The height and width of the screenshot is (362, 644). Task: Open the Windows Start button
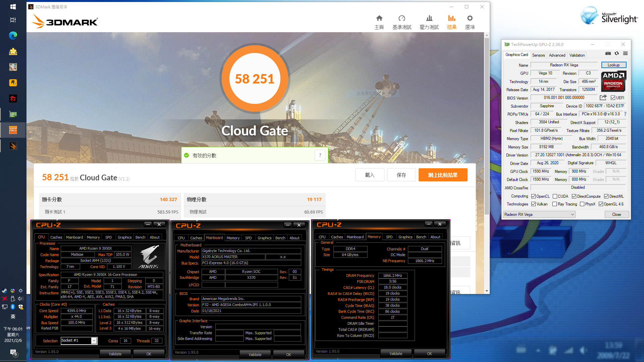[x=13, y=6]
